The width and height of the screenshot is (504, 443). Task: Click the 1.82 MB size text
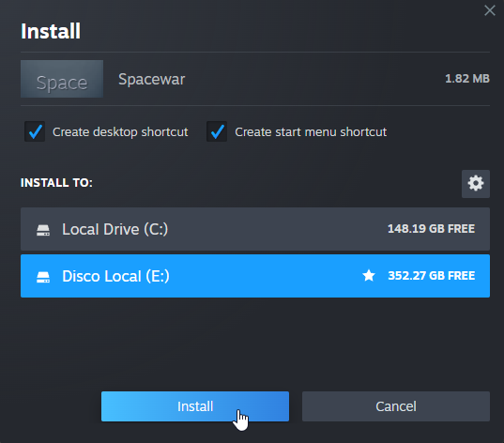click(467, 79)
